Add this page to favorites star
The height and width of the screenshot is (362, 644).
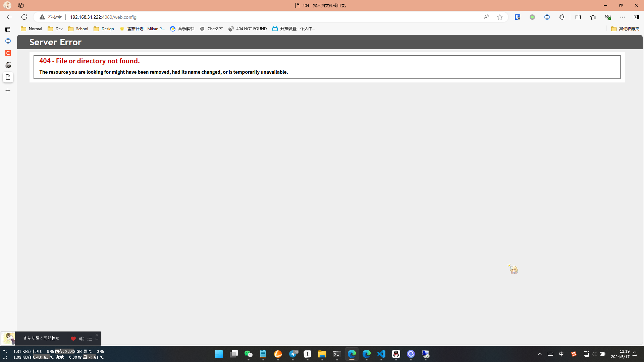500,17
